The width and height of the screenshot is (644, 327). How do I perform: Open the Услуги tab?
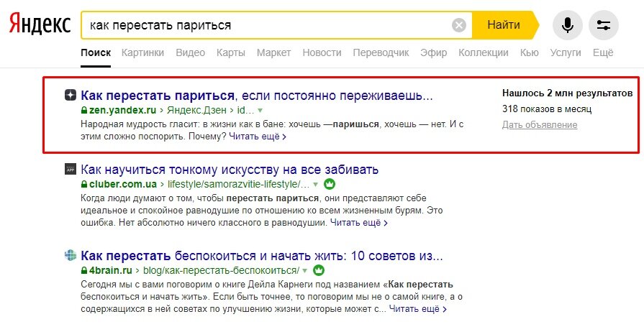[x=566, y=52]
